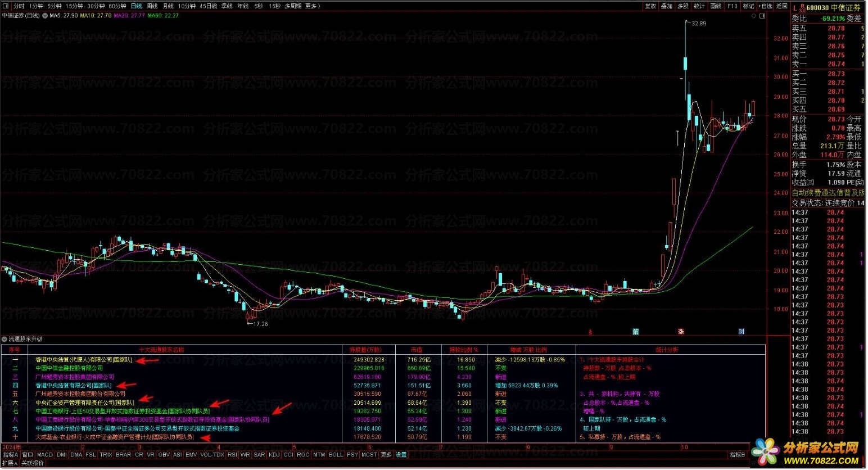Switch to 分时 intraday chart
This screenshot has width=868, height=470.
click(19, 6)
